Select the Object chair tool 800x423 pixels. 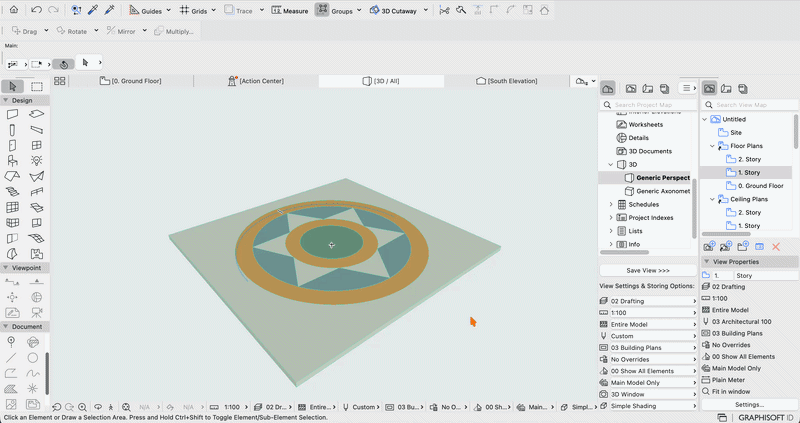coord(13,161)
